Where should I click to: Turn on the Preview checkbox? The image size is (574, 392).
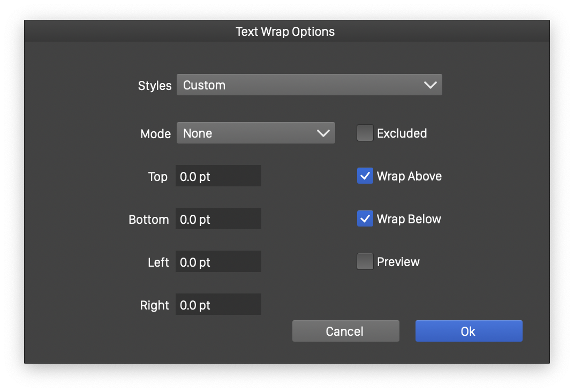(x=365, y=262)
